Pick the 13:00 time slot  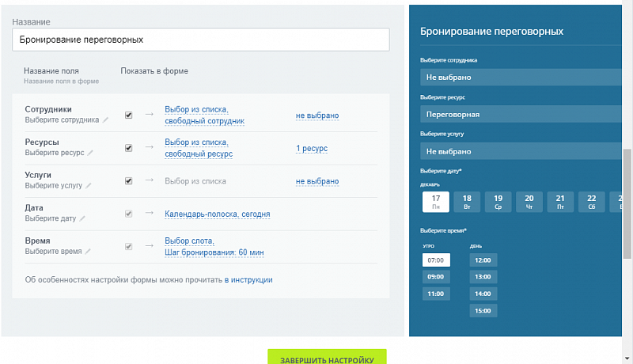tap(483, 277)
